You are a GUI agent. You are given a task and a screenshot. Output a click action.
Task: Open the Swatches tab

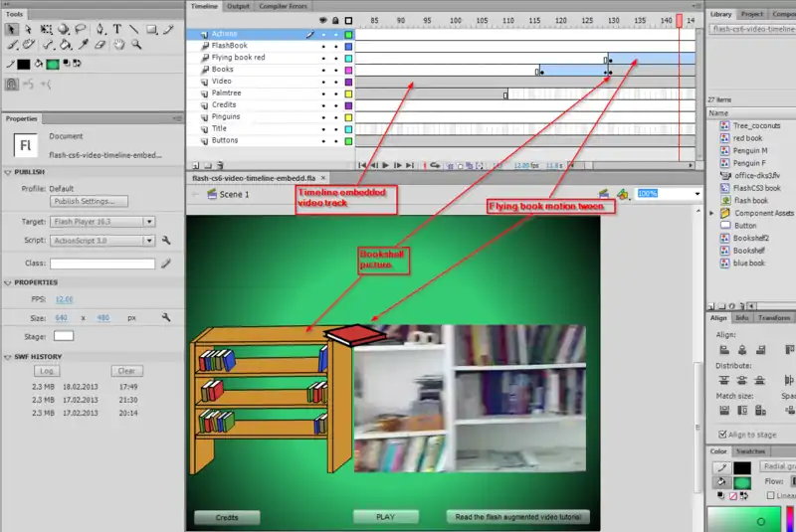point(751,451)
